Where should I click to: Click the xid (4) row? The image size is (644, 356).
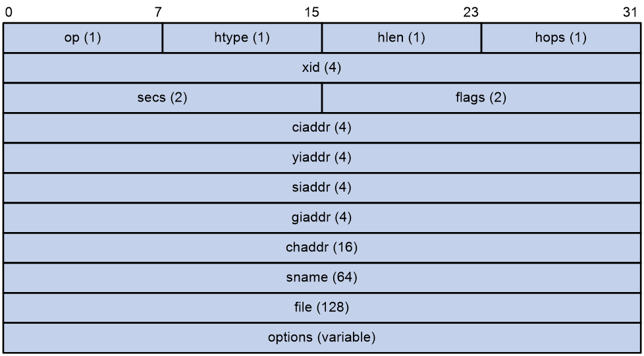click(x=322, y=68)
